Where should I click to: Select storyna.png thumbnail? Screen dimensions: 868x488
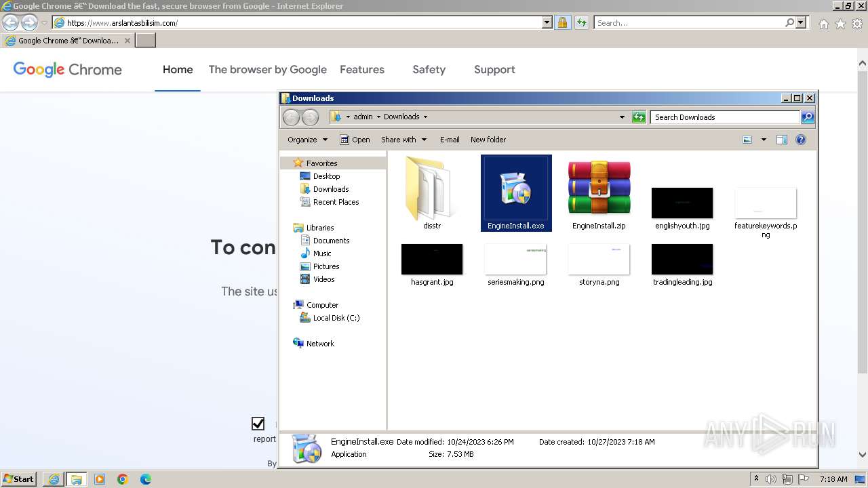[x=599, y=259]
